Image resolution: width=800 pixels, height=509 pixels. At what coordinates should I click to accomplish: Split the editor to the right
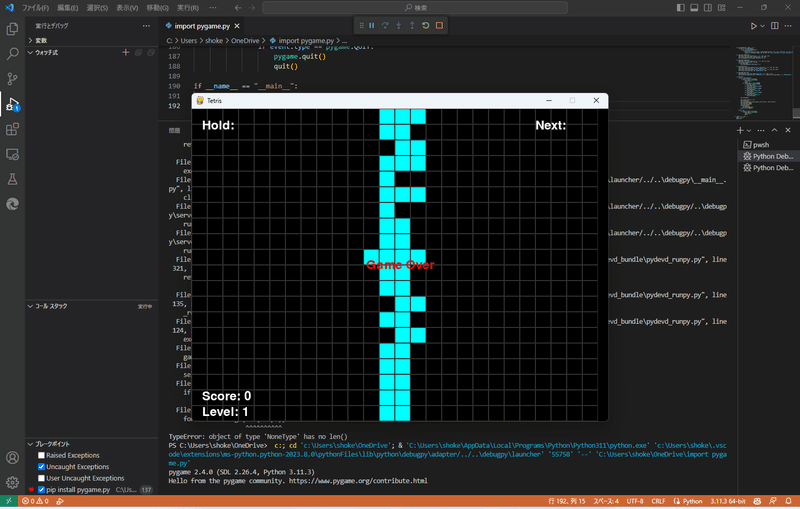(774, 26)
